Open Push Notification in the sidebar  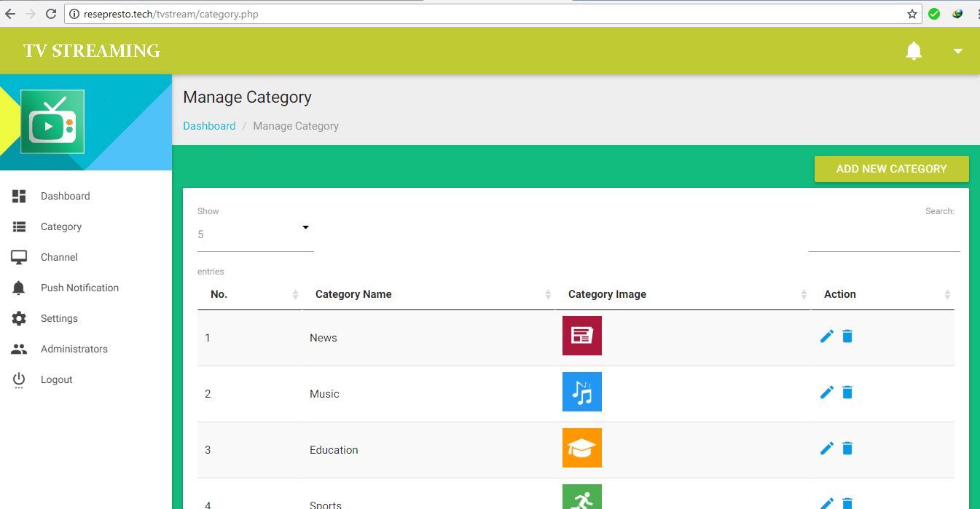79,288
